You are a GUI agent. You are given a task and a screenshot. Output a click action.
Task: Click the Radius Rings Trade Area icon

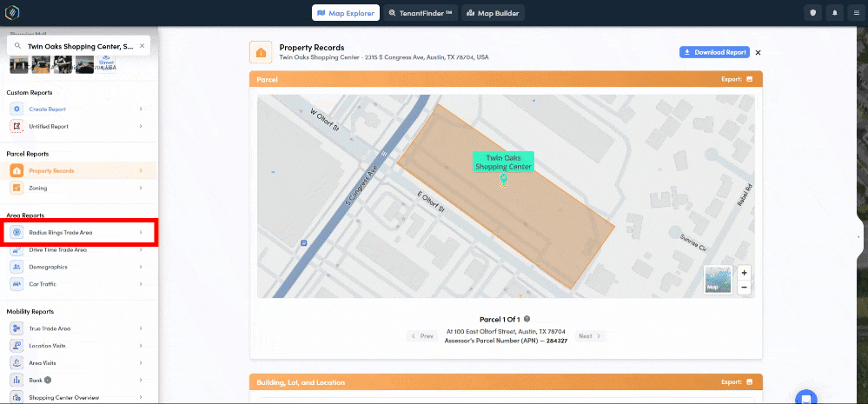[17, 233]
